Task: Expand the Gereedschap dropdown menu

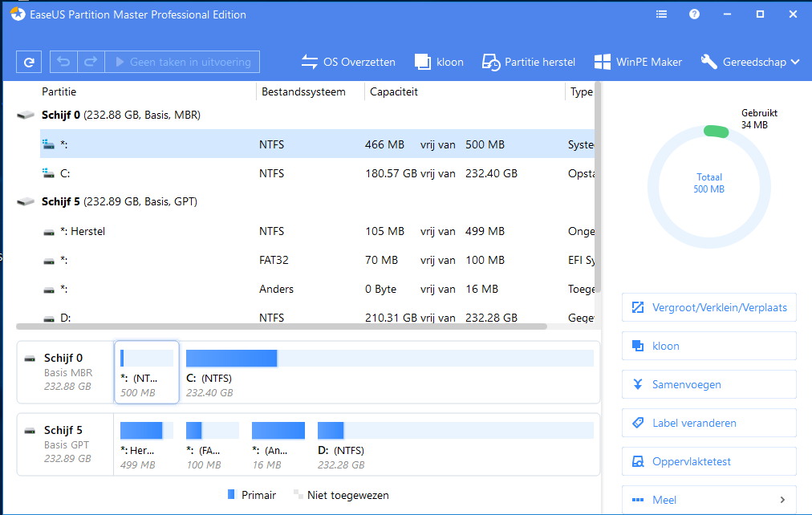Action: tap(750, 62)
